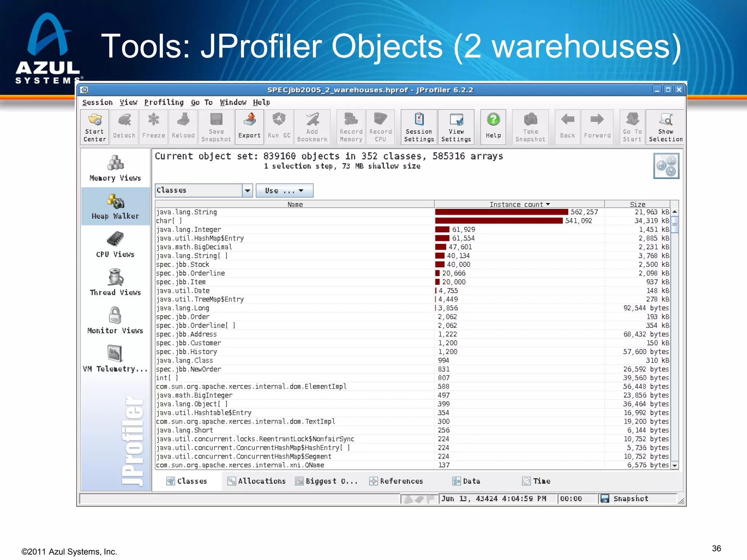747x560 pixels.
Task: Click the Reload toolbar icon
Action: (183, 127)
